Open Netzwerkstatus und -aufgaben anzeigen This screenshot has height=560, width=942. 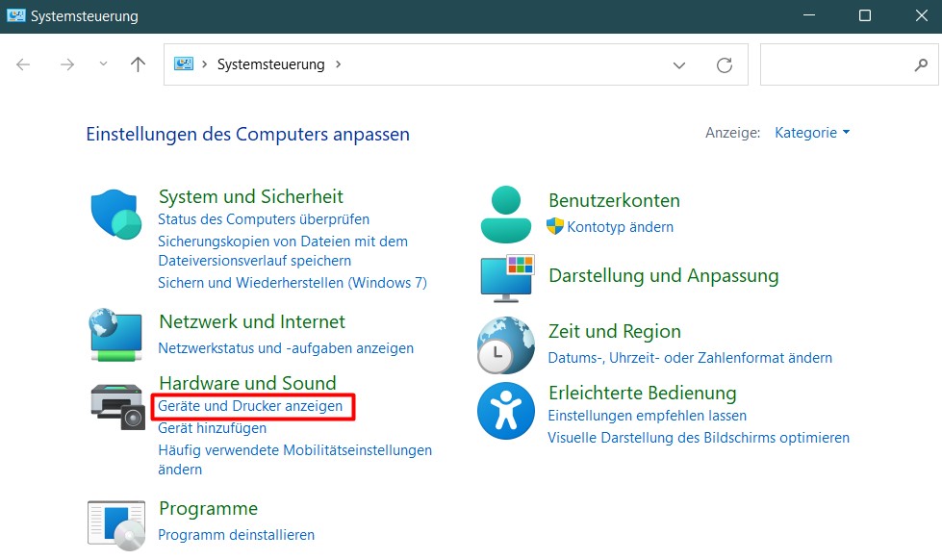[286, 348]
